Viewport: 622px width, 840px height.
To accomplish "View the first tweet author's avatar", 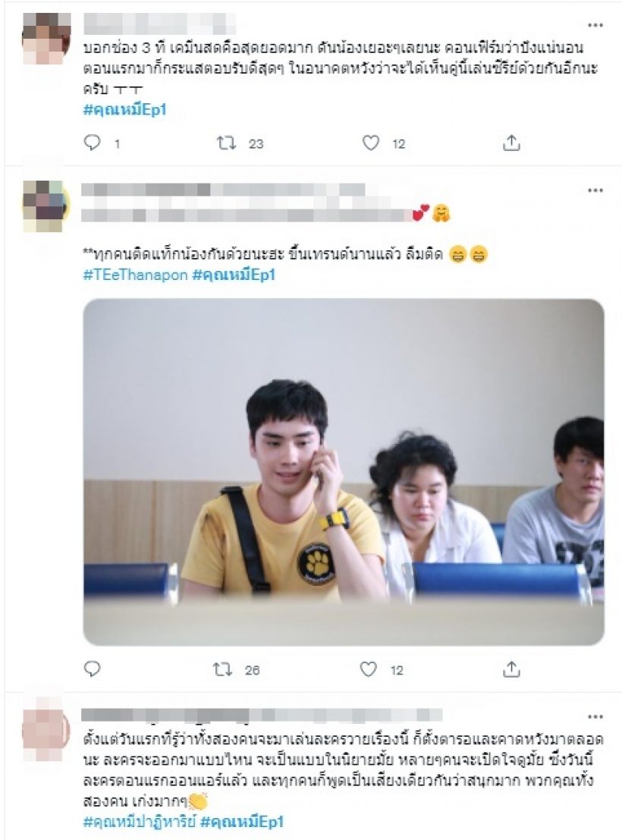I will 46,38.
